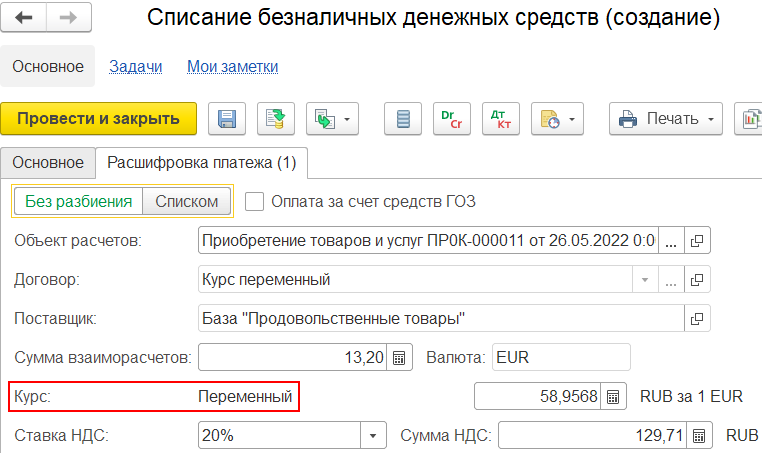Click the calculator icon in Сумма взаиморасчетов
Screen dimensions: 762x453
[399, 357]
